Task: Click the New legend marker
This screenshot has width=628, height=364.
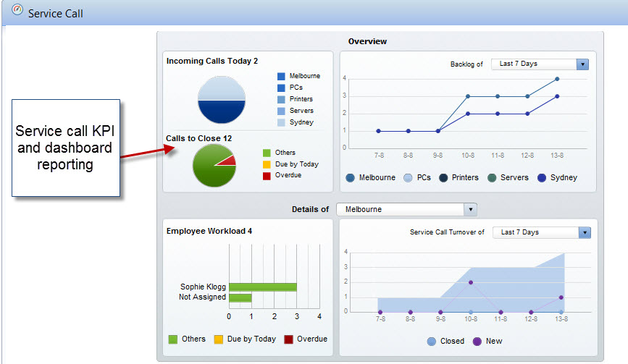Action: coord(477,341)
